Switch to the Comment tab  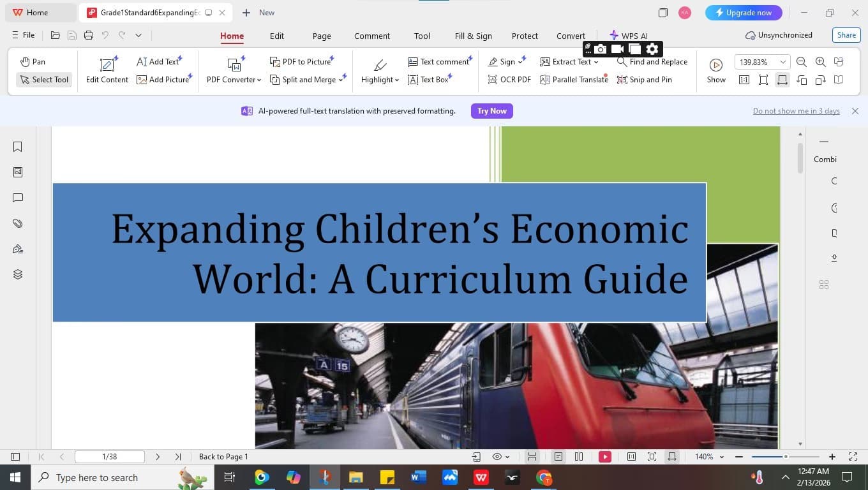[371, 36]
